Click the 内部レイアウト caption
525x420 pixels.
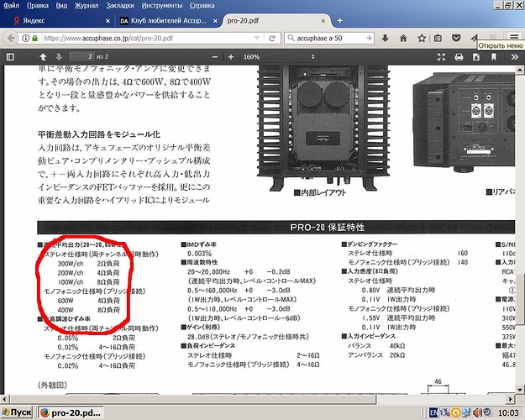click(320, 192)
